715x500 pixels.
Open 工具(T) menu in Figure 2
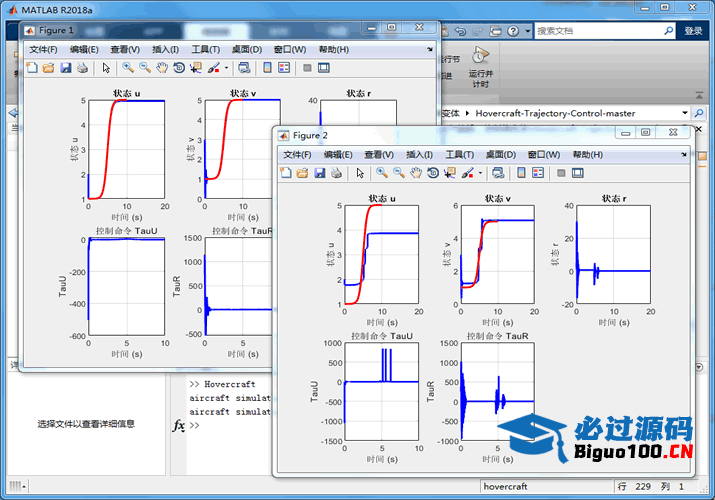coord(460,155)
